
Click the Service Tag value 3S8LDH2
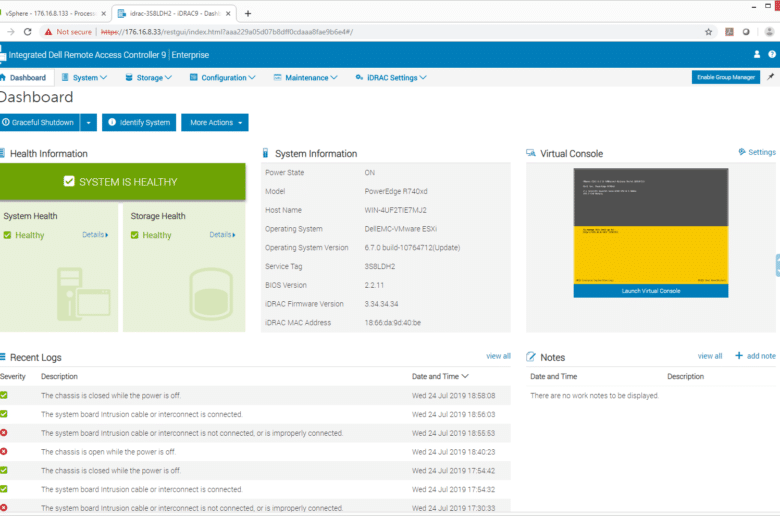tap(380, 266)
